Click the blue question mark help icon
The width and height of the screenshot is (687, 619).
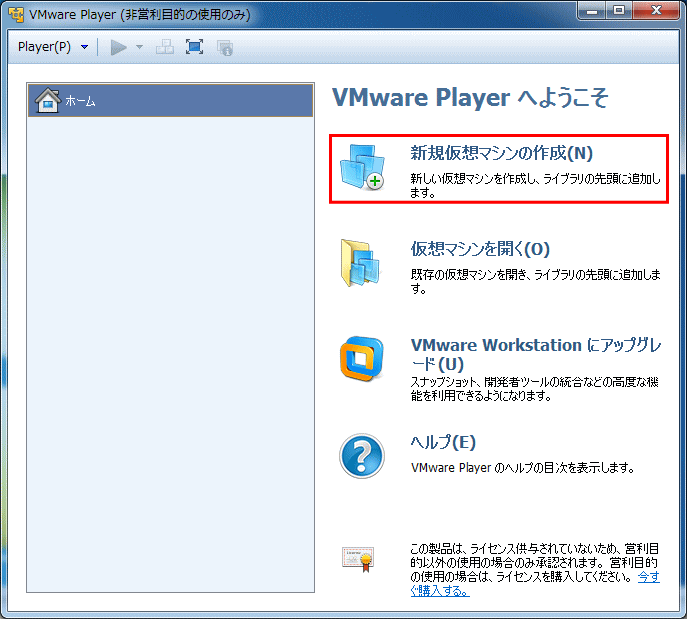(362, 456)
